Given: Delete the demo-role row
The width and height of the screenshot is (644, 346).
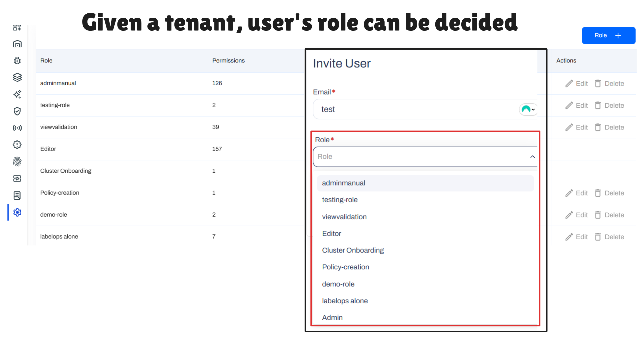Looking at the screenshot, I should click(x=609, y=215).
